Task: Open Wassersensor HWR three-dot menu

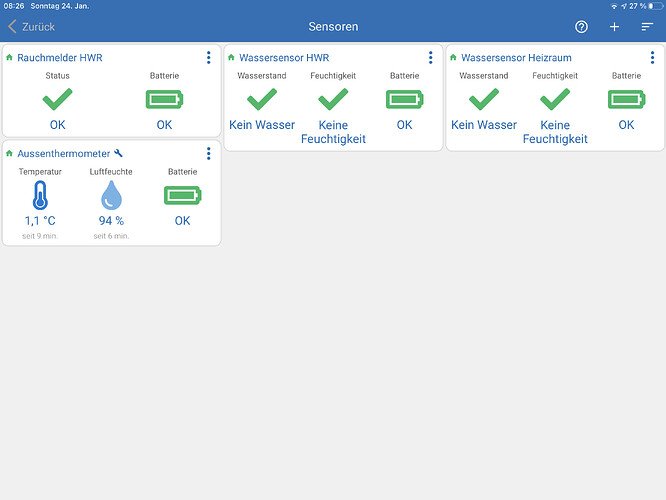Action: 430,58
